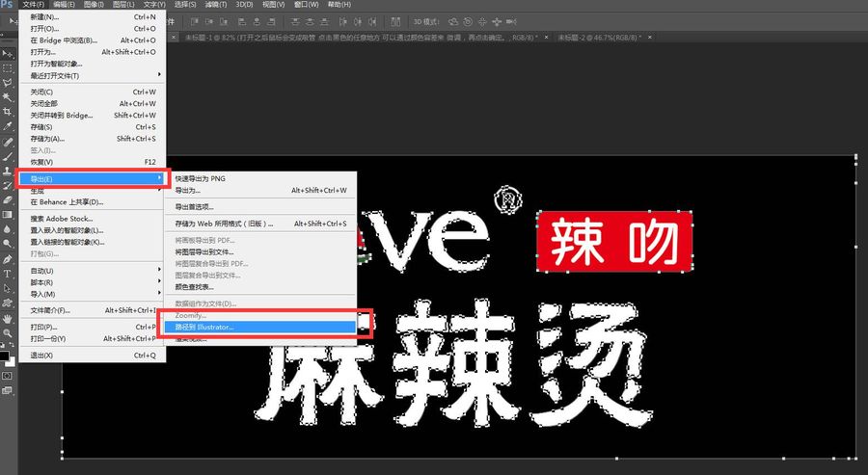This screenshot has width=868, height=475.
Task: Choose 导出为... in export submenu
Action: click(260, 190)
